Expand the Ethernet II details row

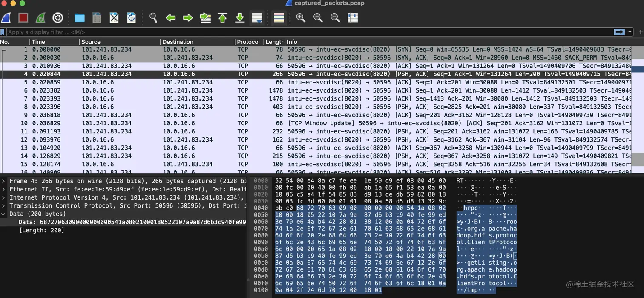coord(3,189)
